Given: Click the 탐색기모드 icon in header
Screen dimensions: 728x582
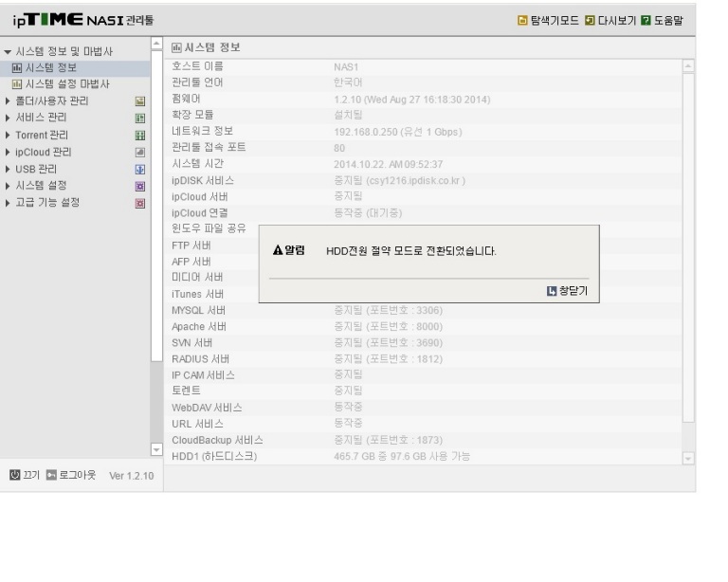Looking at the screenshot, I should [522, 21].
